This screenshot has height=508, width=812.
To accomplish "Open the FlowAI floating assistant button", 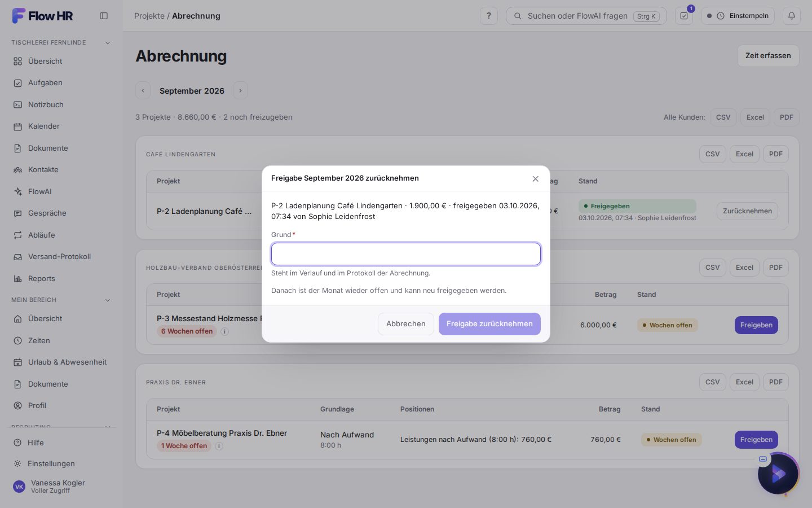I will click(x=778, y=474).
